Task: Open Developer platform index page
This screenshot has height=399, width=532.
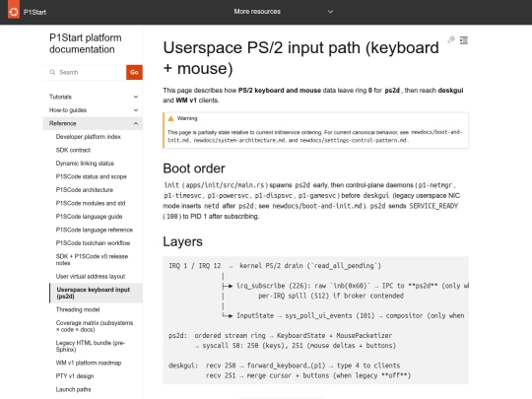Action: (89, 137)
